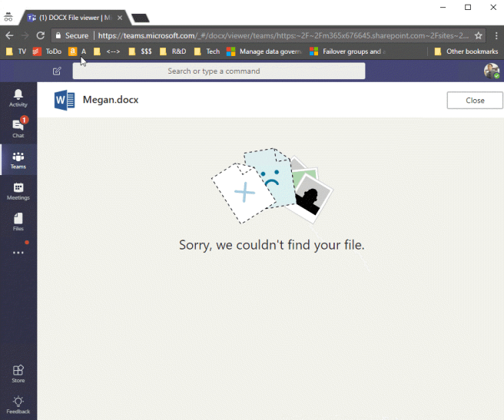Image resolution: width=504 pixels, height=420 pixels.
Task: Go forward in the browser
Action: tap(25, 35)
